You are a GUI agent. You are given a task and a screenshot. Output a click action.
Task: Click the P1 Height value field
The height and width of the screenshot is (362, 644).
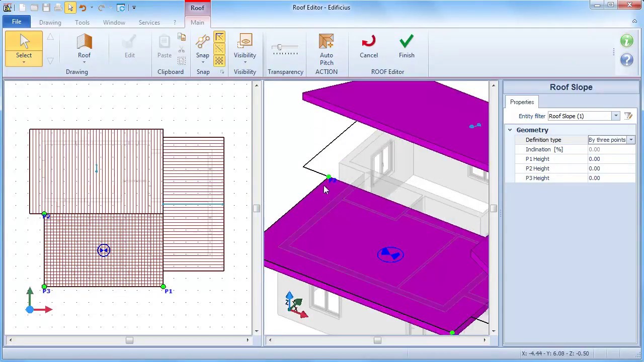point(611,159)
